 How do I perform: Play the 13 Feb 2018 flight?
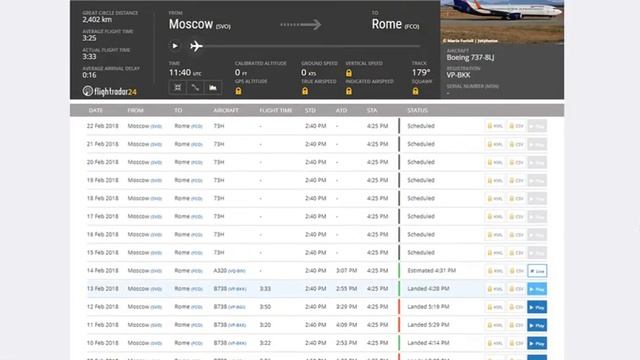coord(537,289)
